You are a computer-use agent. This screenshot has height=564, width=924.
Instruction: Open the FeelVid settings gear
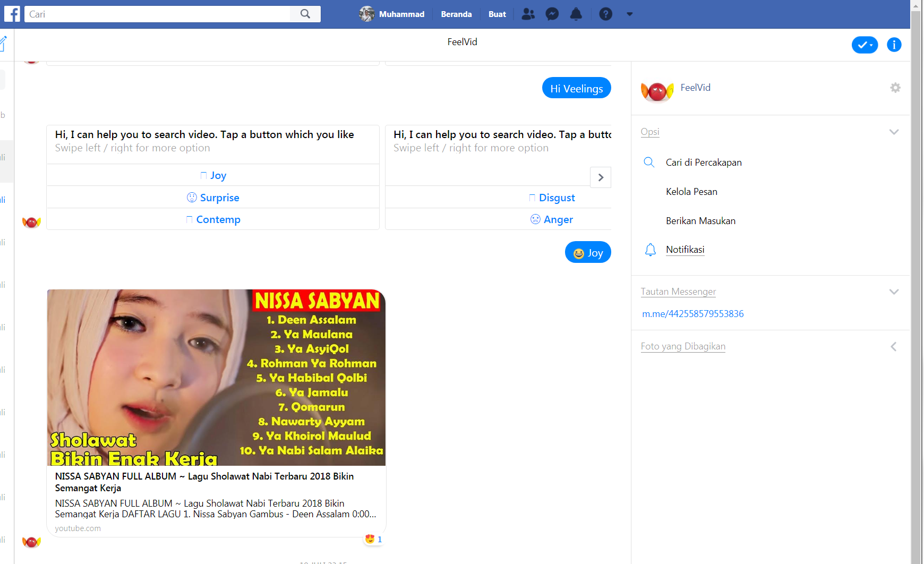[895, 88]
